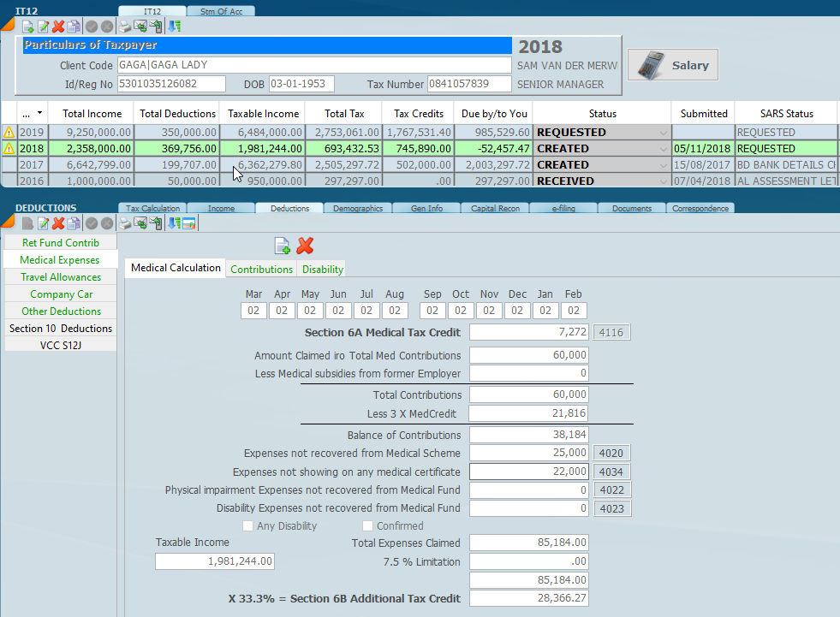The width and height of the screenshot is (840, 617).
Task: Click the Salary calculator button
Action: (673, 65)
